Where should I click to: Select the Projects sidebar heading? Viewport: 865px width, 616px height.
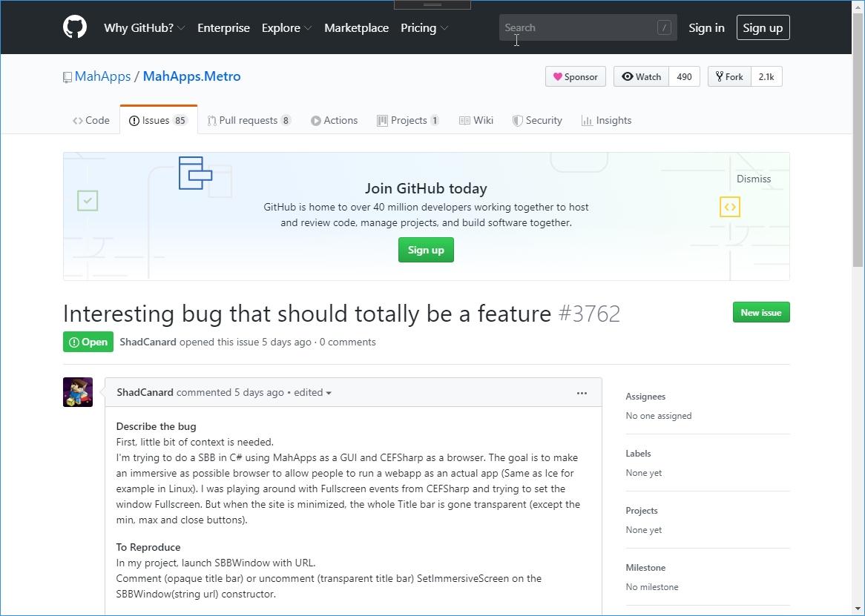pyautogui.click(x=642, y=510)
